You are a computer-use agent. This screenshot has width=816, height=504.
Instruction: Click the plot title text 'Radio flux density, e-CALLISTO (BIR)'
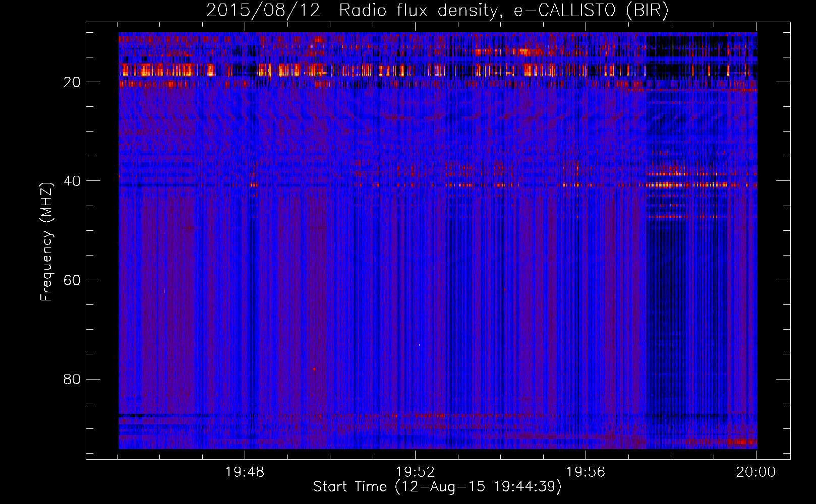[x=503, y=11]
